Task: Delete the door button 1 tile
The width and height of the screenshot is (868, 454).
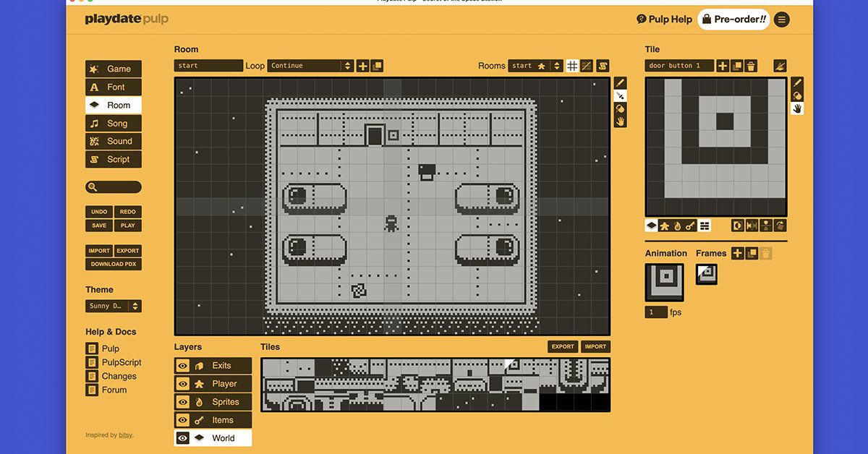Action: [752, 66]
